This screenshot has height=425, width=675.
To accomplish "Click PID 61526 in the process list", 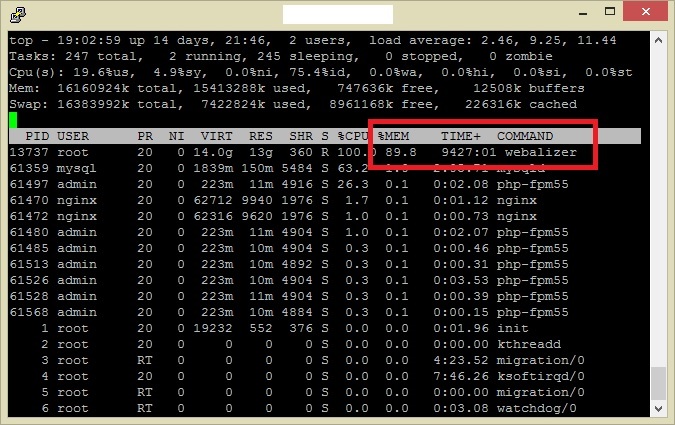I will pyautogui.click(x=29, y=280).
